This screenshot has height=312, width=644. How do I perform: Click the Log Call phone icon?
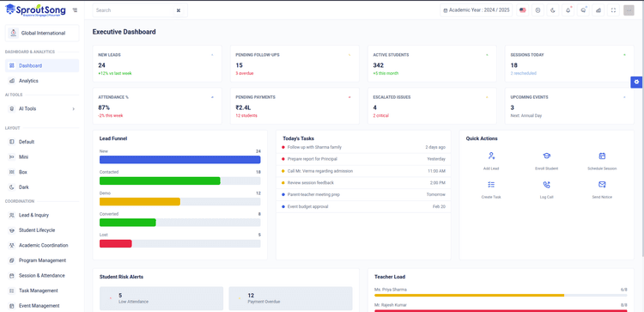click(547, 185)
